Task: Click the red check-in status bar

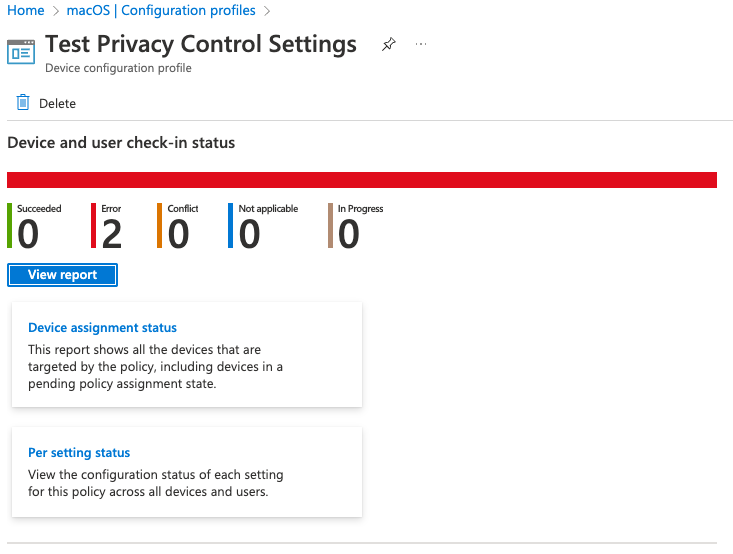Action: coord(362,180)
